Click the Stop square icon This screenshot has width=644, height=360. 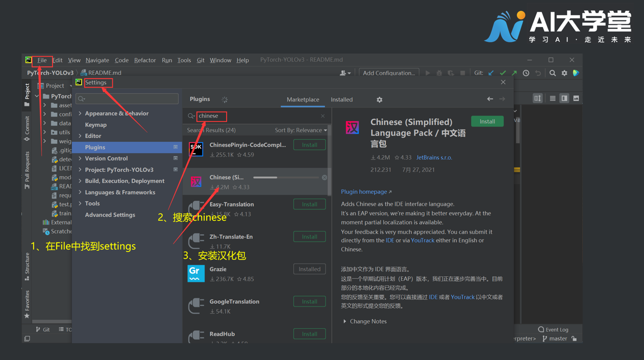pos(463,73)
